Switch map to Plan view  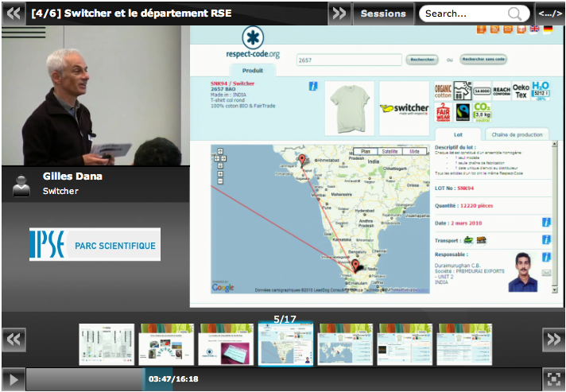pos(366,151)
